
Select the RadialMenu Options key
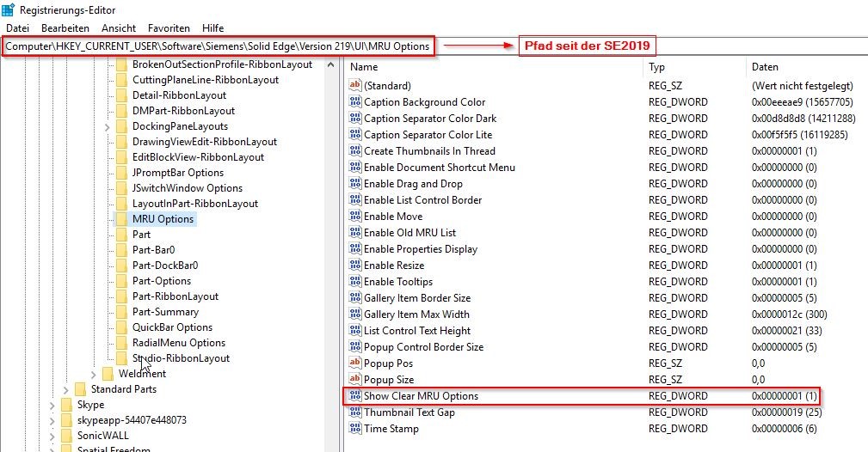tap(178, 343)
